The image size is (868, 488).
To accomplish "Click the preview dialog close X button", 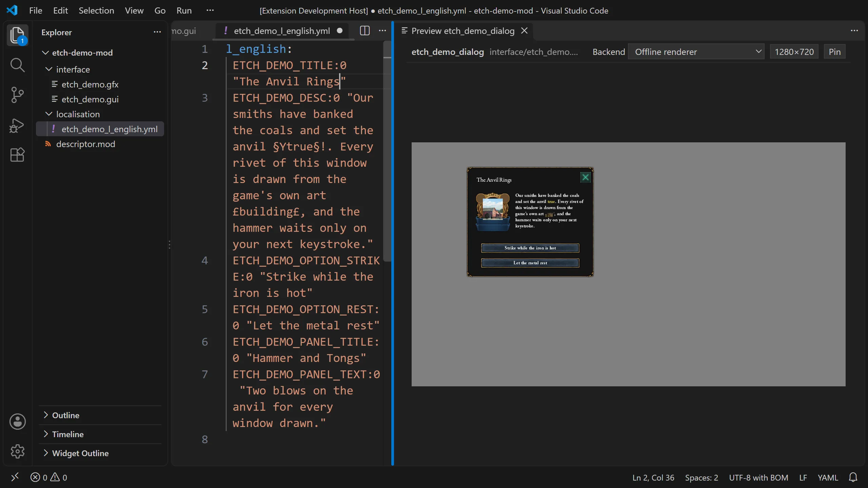I will click(x=586, y=177).
